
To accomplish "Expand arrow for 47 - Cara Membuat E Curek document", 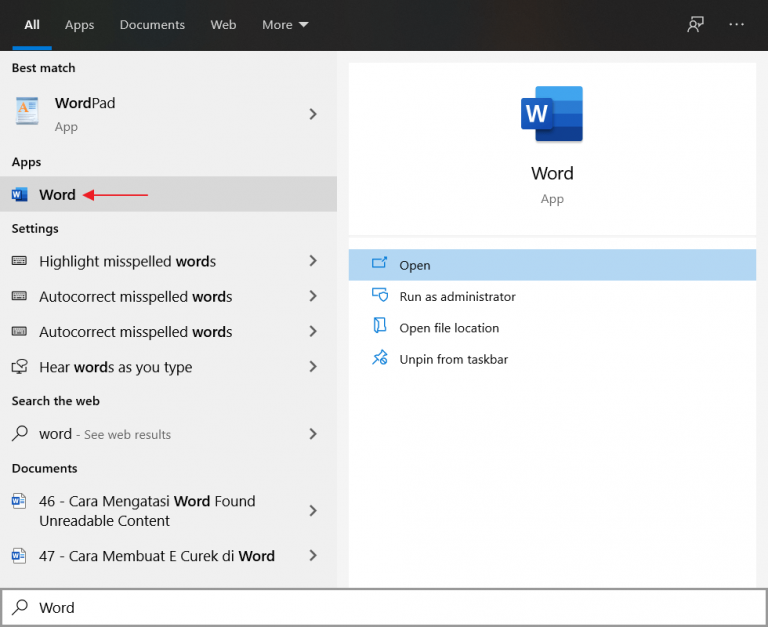I will pos(313,555).
